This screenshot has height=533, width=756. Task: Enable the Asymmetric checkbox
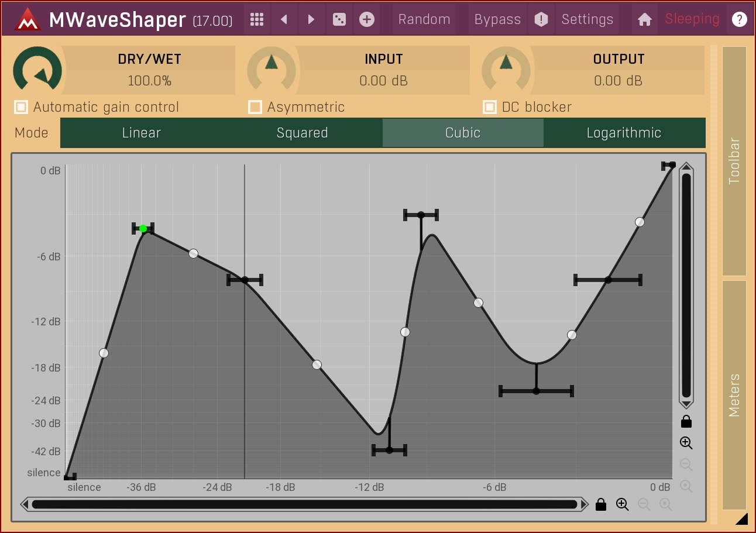coord(255,107)
